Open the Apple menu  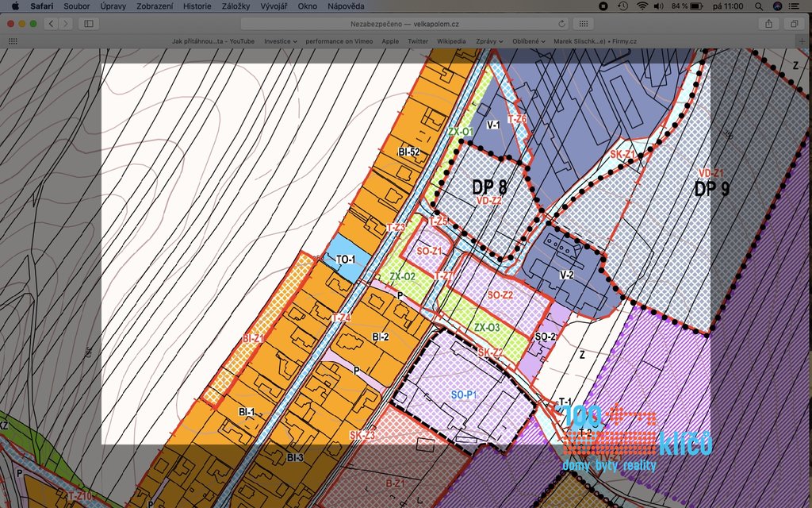(15, 6)
